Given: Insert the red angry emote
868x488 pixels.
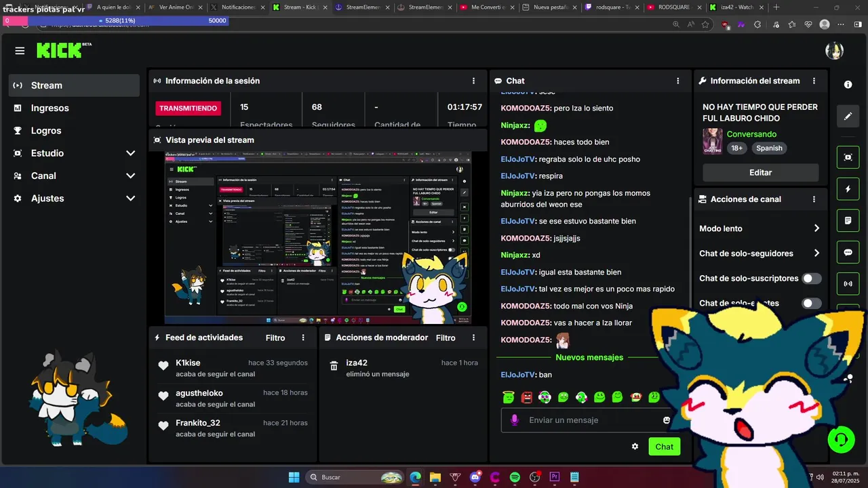Looking at the screenshot, I should [527, 397].
